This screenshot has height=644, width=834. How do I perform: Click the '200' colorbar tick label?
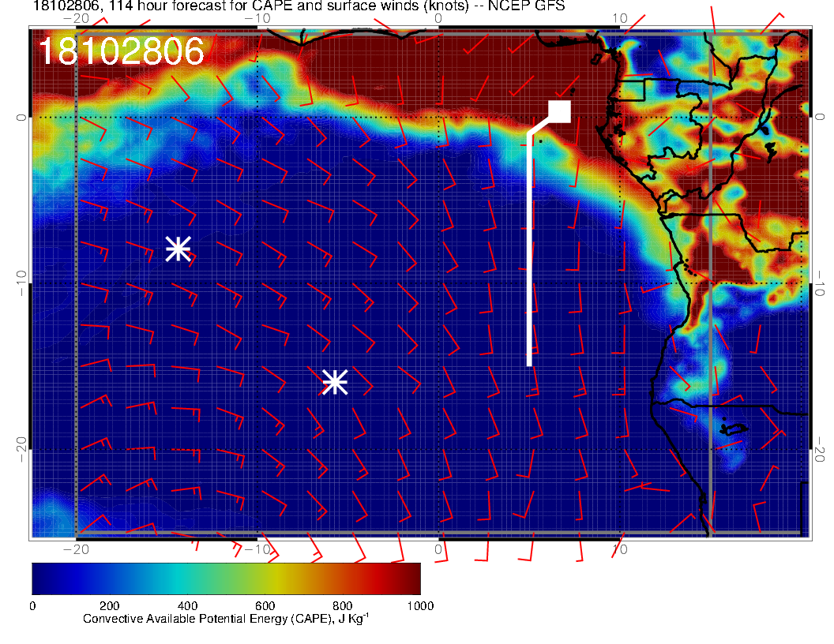tap(110, 606)
